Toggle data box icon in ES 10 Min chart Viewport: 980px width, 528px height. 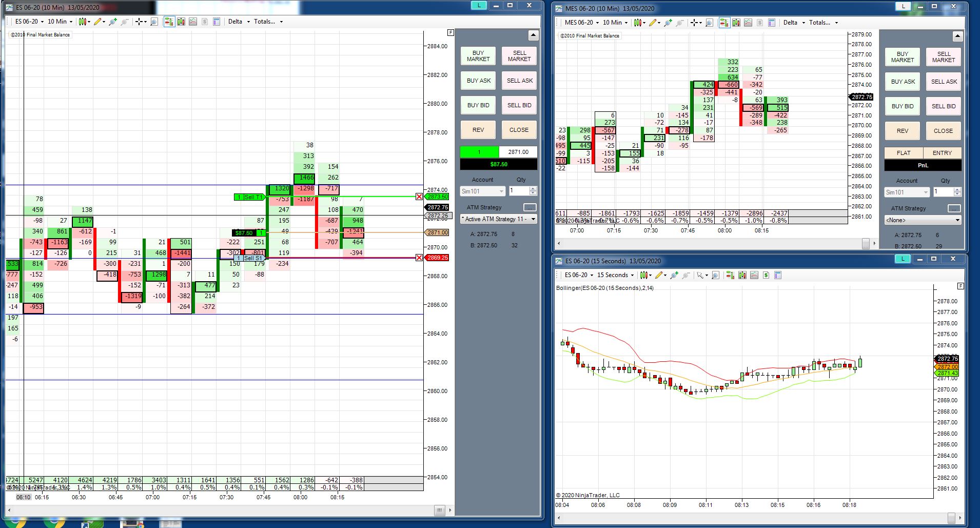(216, 22)
